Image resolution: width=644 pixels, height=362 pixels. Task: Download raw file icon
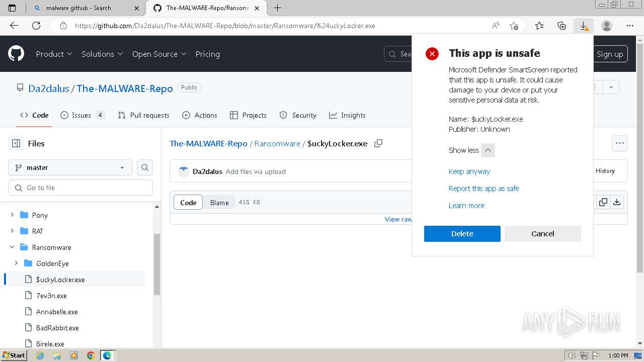617,202
